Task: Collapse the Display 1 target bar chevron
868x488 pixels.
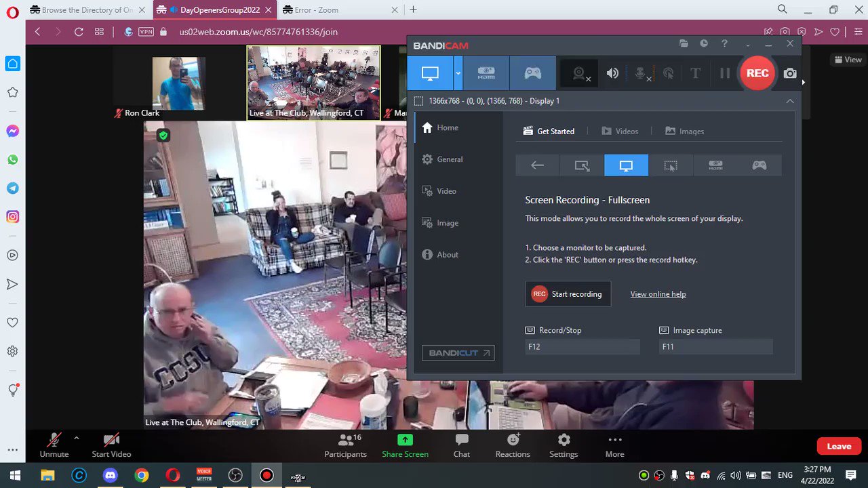Action: coord(789,101)
